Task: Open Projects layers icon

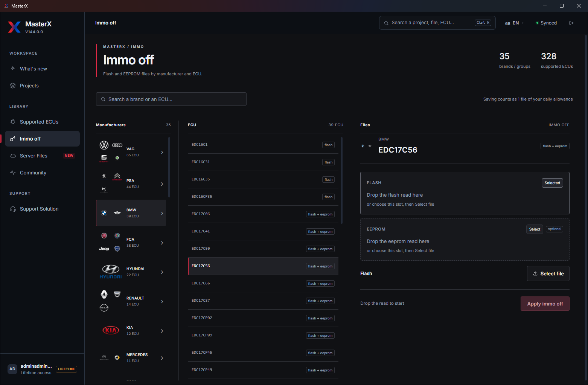Action: pos(13,86)
